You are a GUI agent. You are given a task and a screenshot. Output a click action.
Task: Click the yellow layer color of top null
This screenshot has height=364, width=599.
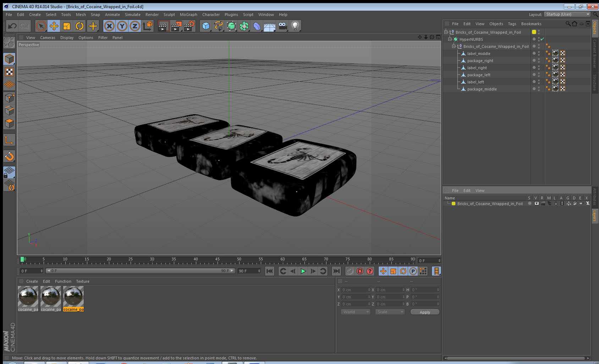pos(534,32)
